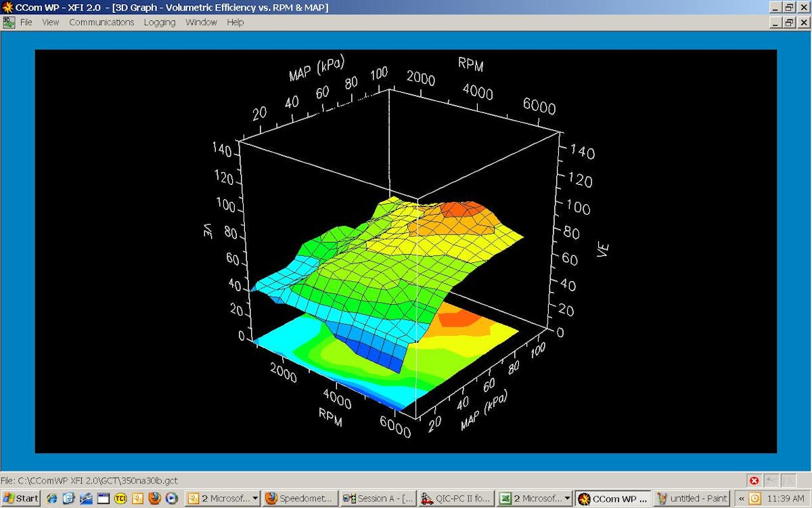Launch Internet Explorer from quick launch

[51, 499]
